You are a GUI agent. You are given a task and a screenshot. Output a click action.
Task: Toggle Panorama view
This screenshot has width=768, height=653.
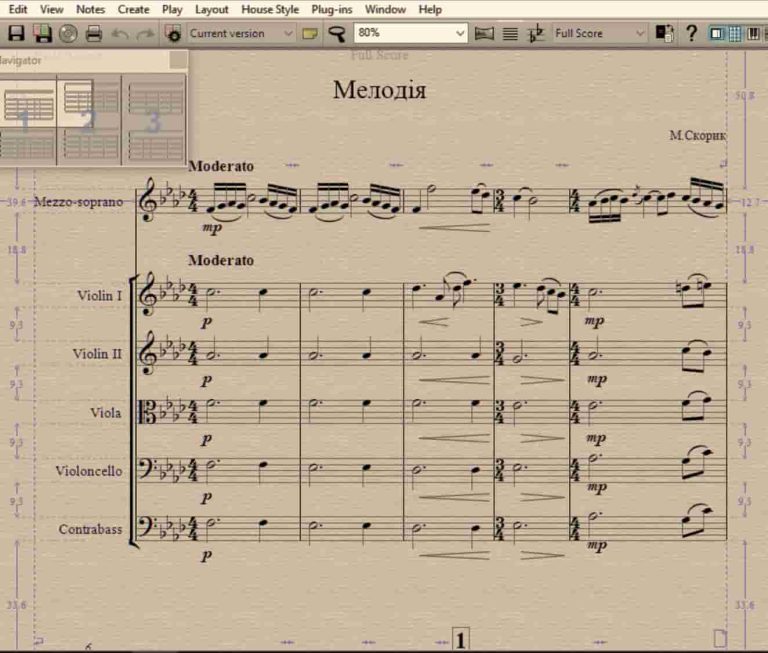point(484,34)
